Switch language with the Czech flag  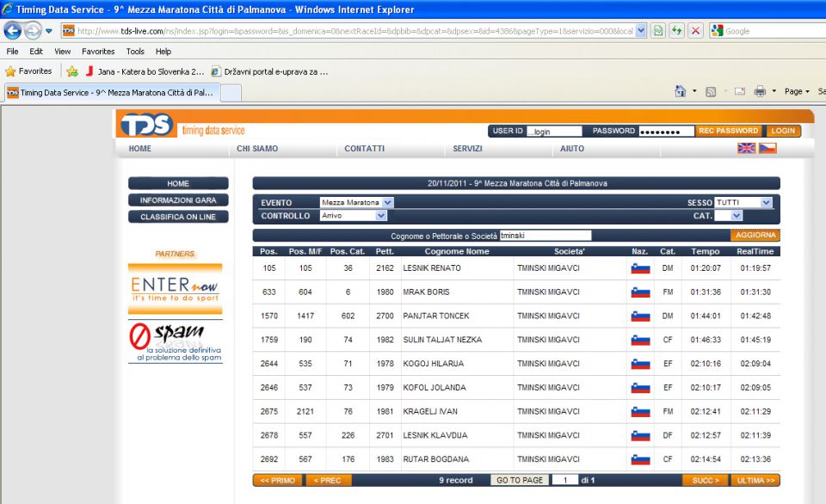pos(767,148)
